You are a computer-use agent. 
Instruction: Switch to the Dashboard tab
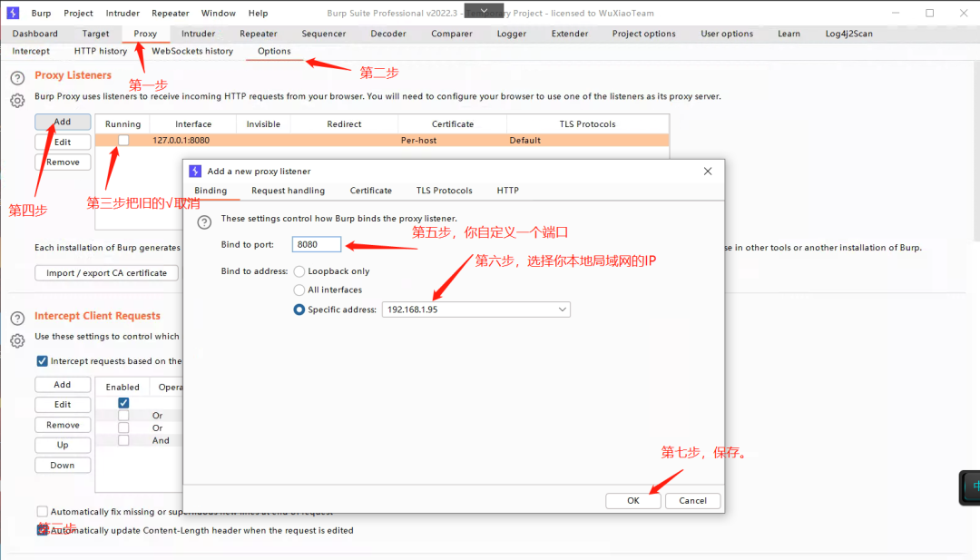click(x=35, y=34)
